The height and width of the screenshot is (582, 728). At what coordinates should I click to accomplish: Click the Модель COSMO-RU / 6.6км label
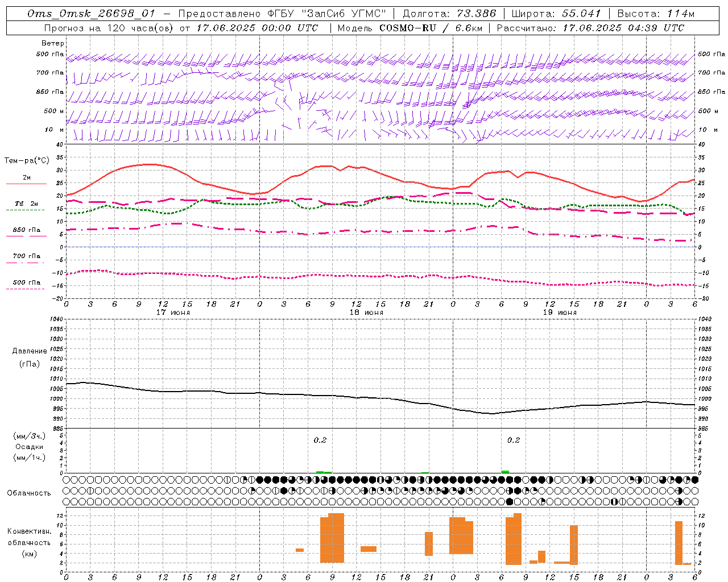click(x=410, y=28)
